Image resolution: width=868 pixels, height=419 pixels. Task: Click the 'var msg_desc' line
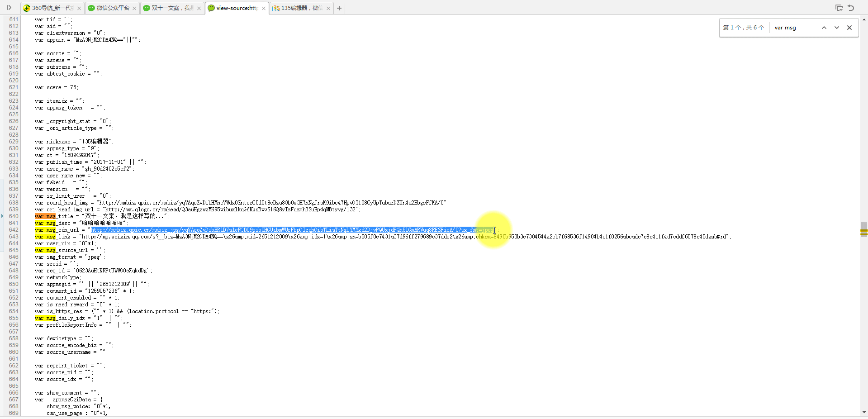tap(82, 223)
